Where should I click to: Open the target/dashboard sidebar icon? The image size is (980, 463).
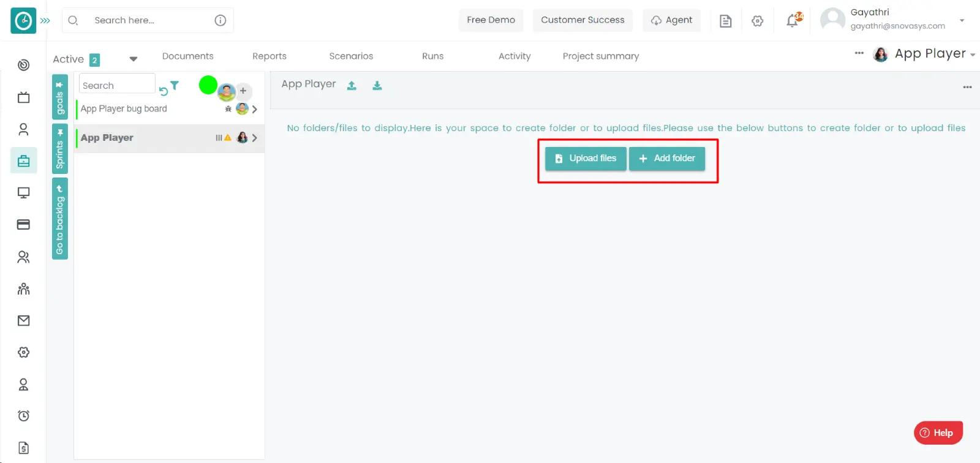(23, 65)
